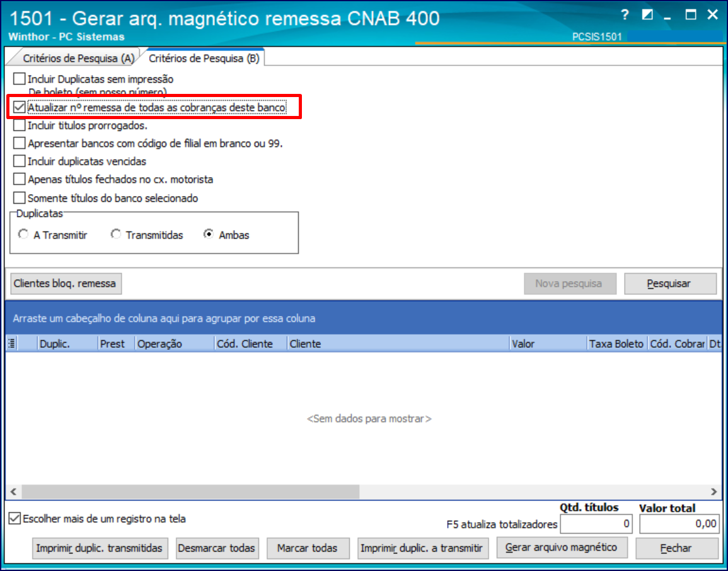Sort by Valor column header
The height and width of the screenshot is (571, 728).
[548, 343]
